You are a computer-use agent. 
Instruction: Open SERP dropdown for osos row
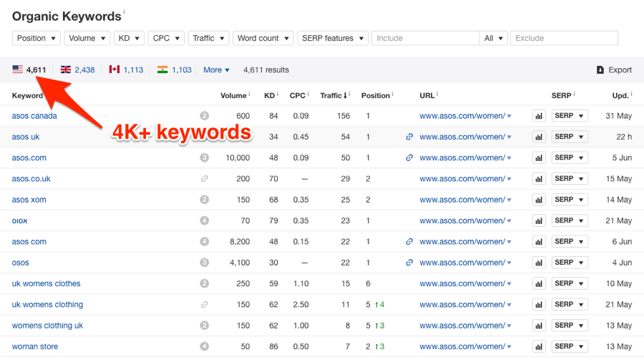point(570,263)
